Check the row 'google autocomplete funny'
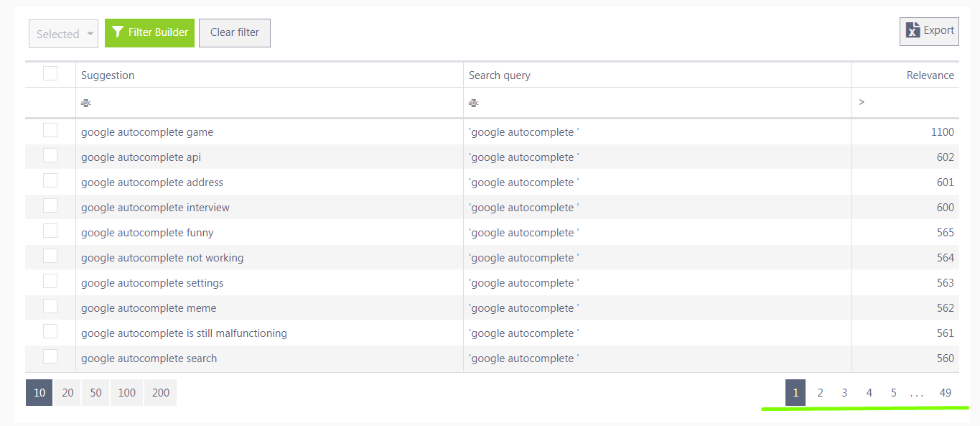 tap(50, 231)
